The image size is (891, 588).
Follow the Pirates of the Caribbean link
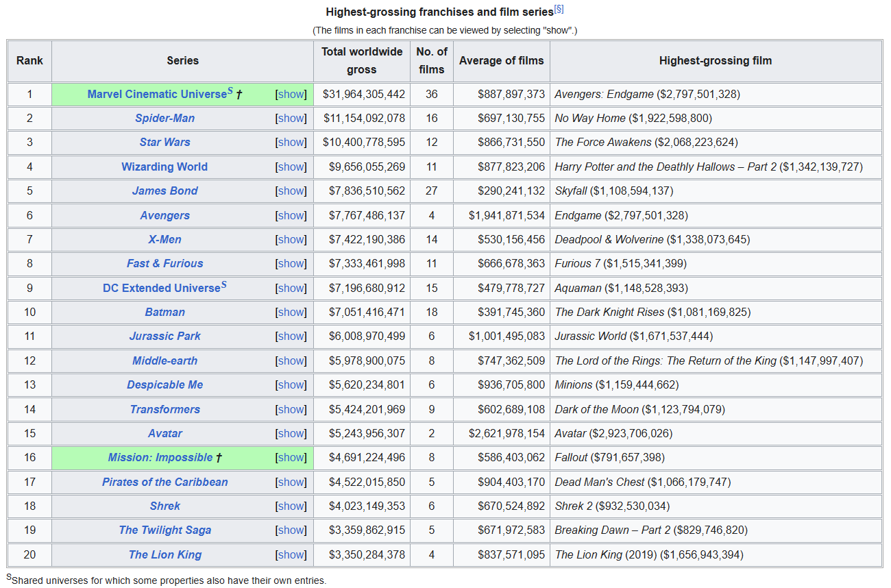point(164,482)
